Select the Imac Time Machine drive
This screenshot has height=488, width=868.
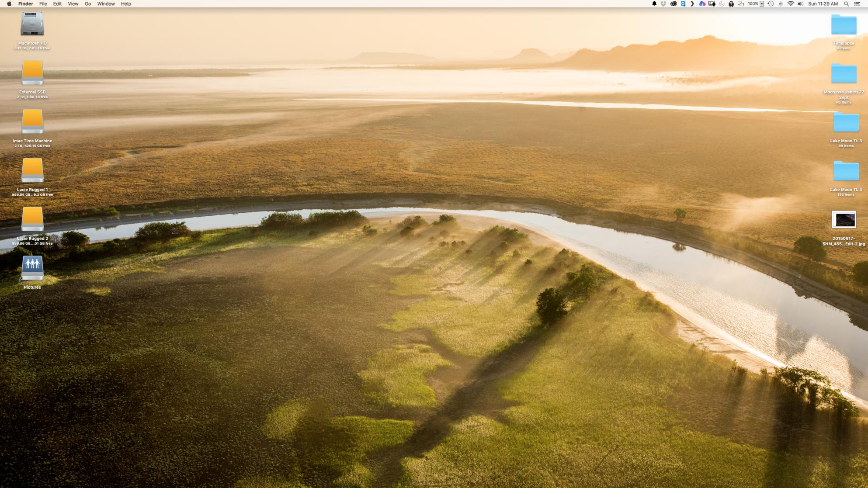(32, 122)
